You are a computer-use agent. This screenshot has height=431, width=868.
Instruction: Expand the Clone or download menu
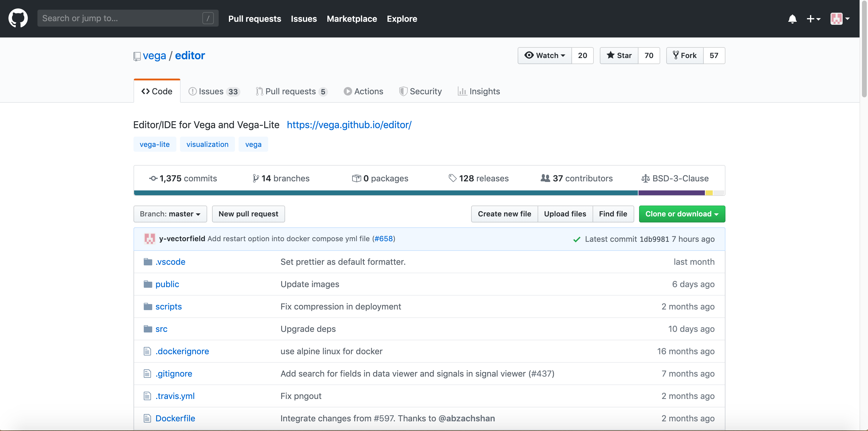(682, 214)
